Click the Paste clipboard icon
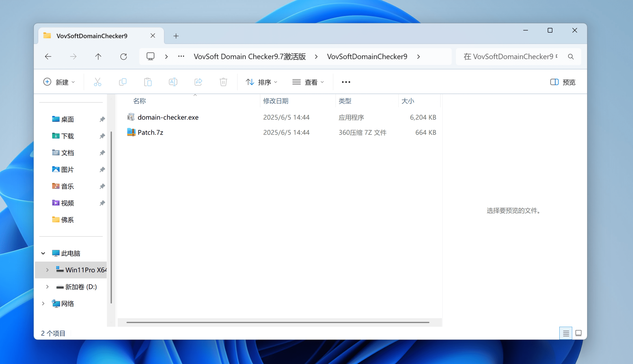The height and width of the screenshot is (364, 633). pyautogui.click(x=148, y=82)
